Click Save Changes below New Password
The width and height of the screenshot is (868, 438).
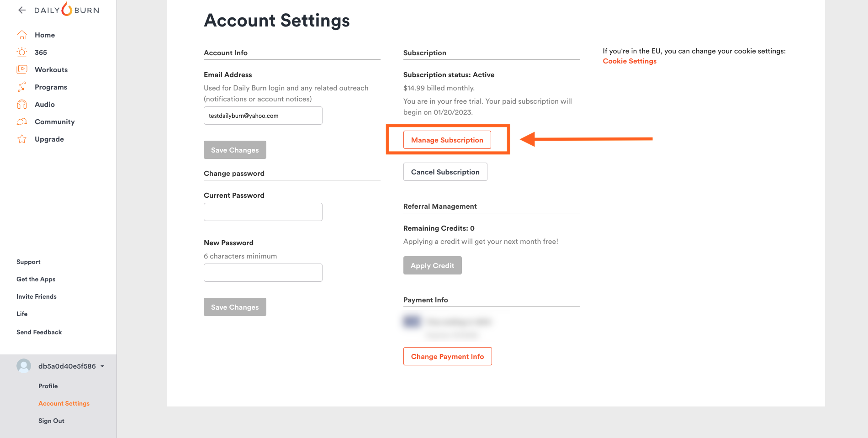(x=235, y=307)
